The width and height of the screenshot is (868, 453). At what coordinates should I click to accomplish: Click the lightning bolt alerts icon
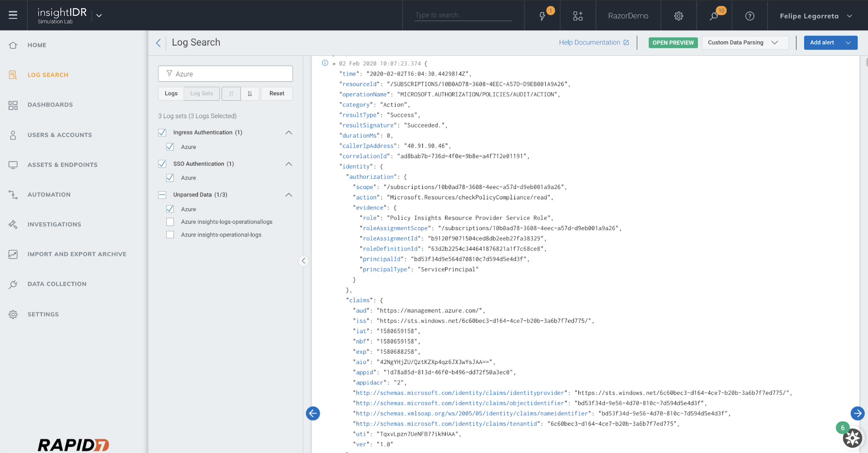coord(542,16)
